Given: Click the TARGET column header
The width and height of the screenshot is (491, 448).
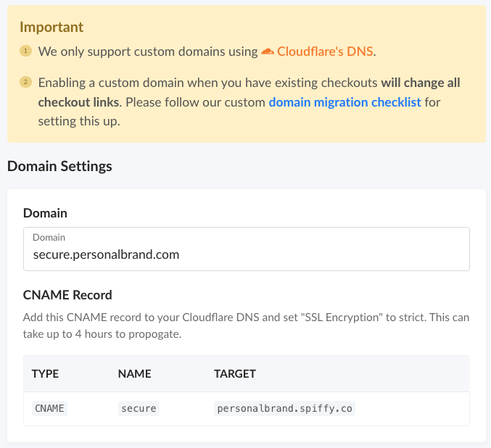Looking at the screenshot, I should (235, 374).
